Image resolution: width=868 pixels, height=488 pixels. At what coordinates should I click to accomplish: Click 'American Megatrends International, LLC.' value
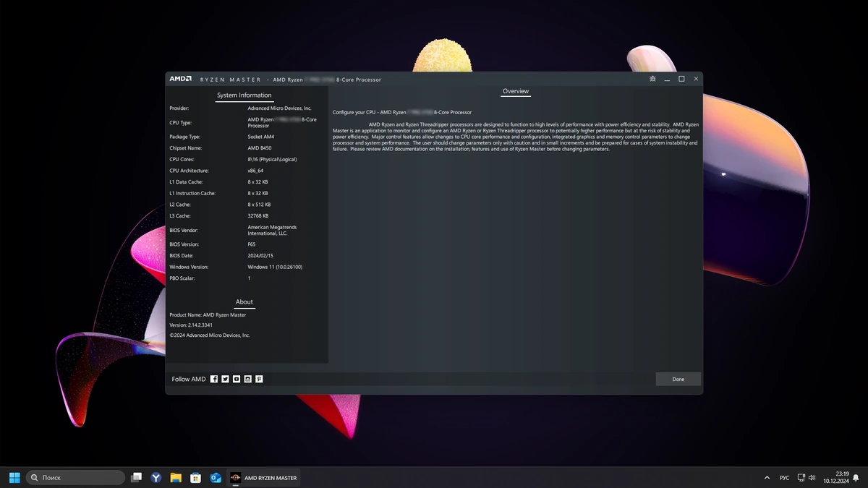[x=272, y=230]
